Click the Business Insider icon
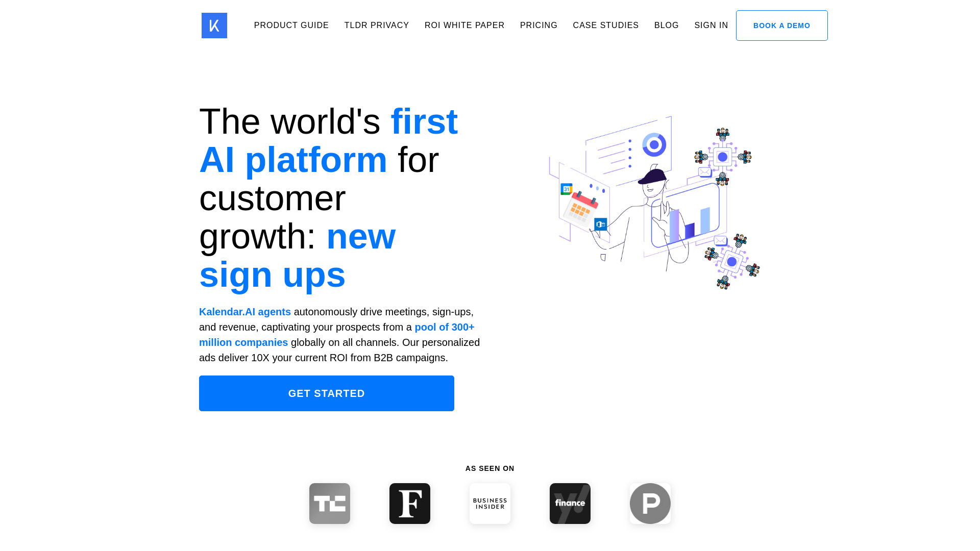 (x=490, y=503)
